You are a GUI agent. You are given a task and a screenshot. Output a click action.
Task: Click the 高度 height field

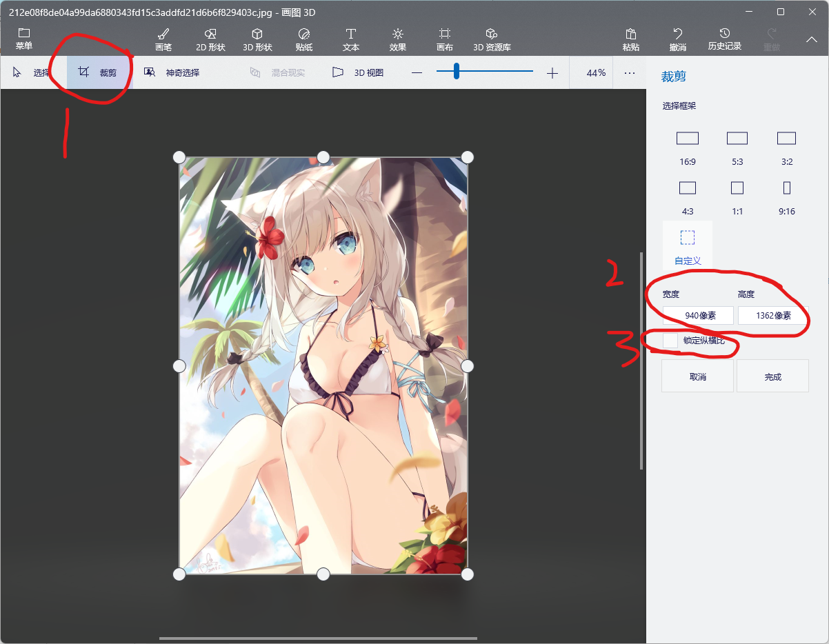772,316
